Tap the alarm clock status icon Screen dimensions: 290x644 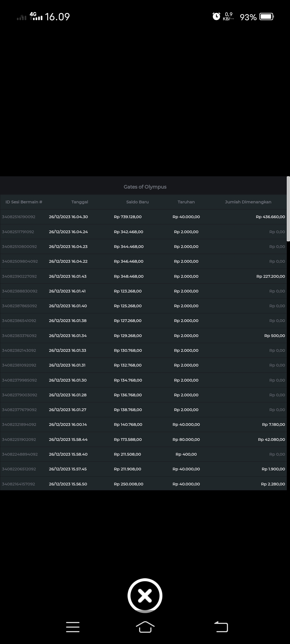point(216,17)
